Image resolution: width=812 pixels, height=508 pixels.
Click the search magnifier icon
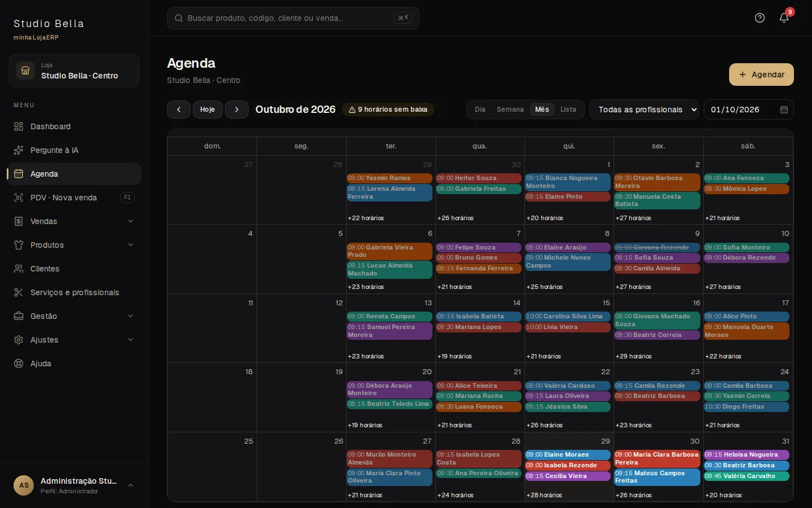click(179, 18)
